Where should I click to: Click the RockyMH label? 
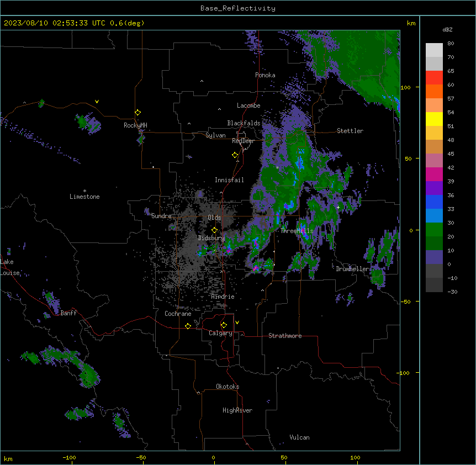[135, 125]
